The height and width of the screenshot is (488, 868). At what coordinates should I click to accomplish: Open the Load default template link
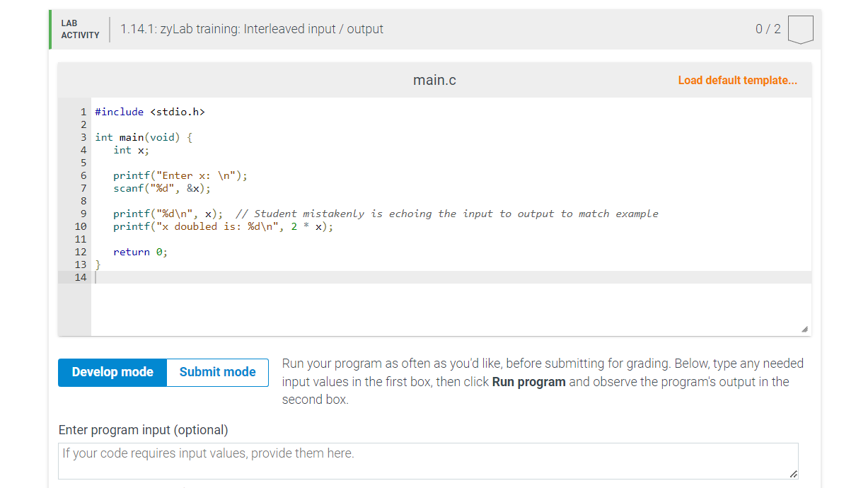click(737, 80)
